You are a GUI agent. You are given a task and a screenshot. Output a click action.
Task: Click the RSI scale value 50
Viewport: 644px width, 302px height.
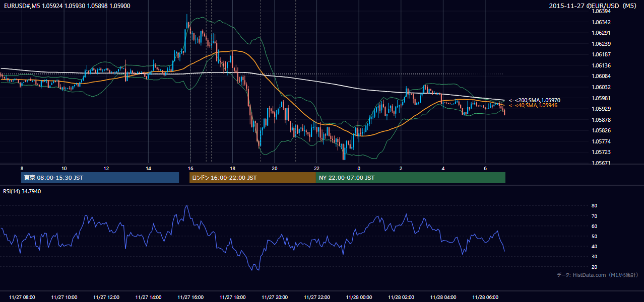click(594, 236)
